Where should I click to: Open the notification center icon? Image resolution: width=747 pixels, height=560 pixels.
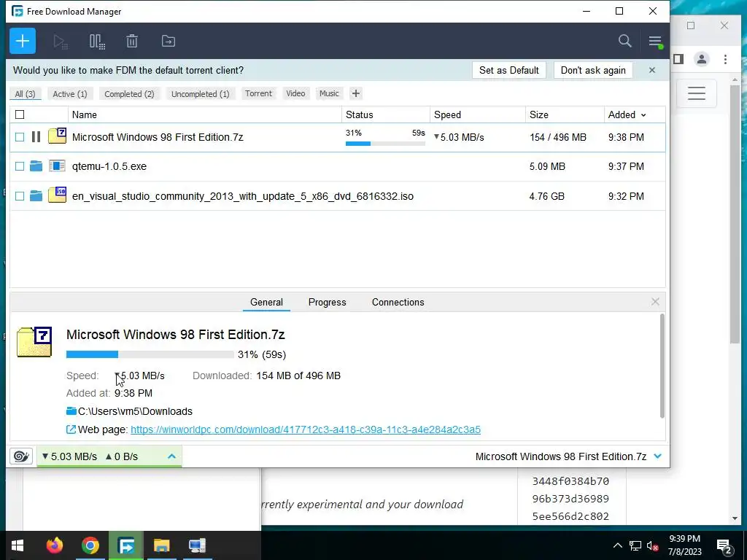[x=724, y=547]
